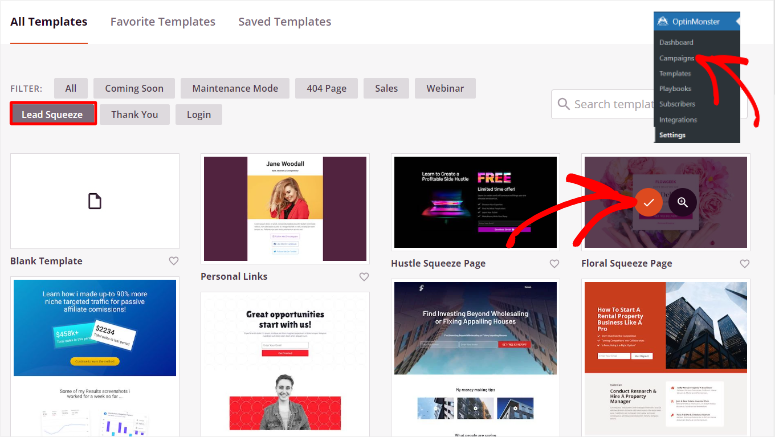Select the Hustle Squeeze Page thumbnail
This screenshot has height=437, width=775.
[x=475, y=202]
